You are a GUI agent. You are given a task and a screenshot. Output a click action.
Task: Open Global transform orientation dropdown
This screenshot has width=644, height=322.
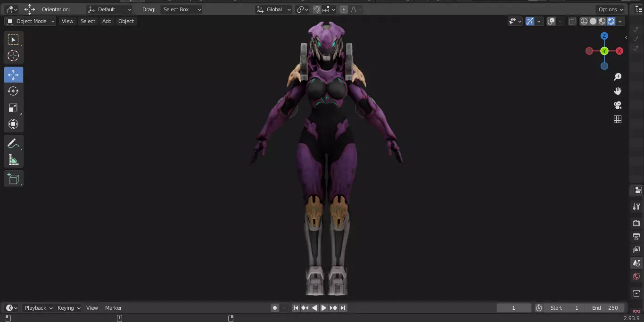click(273, 9)
